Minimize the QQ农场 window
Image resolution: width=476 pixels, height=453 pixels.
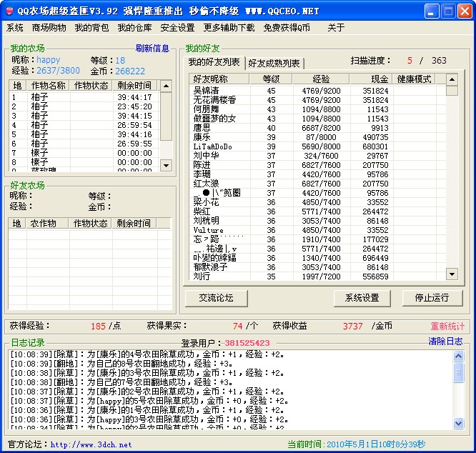pos(432,11)
